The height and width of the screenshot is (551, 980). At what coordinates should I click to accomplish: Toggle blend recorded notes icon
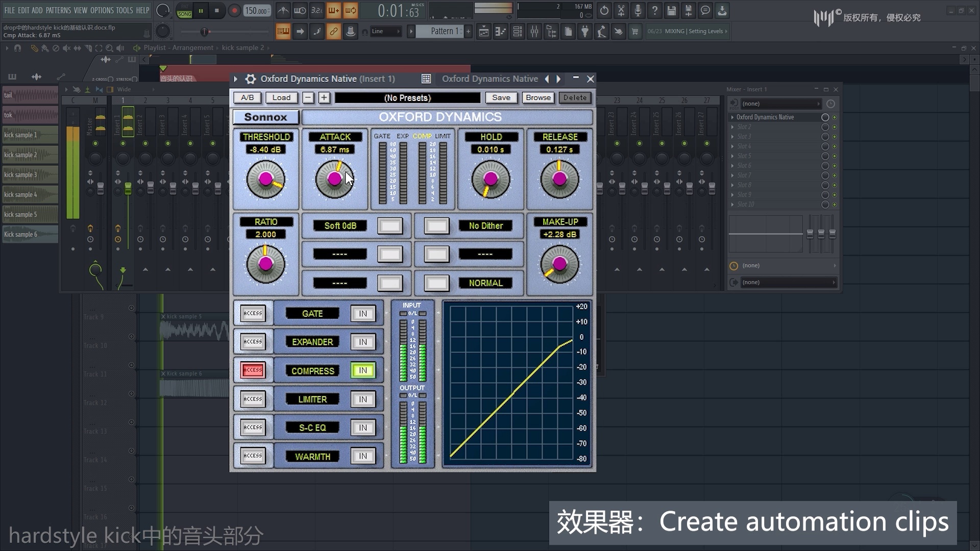[333, 10]
